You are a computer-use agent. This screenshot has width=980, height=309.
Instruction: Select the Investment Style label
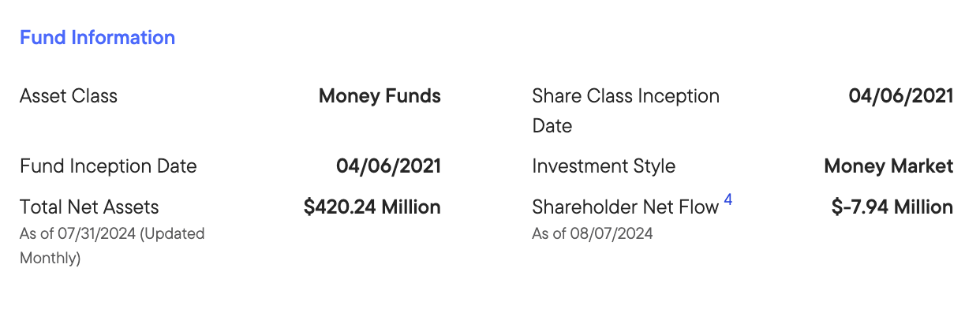coord(604,166)
